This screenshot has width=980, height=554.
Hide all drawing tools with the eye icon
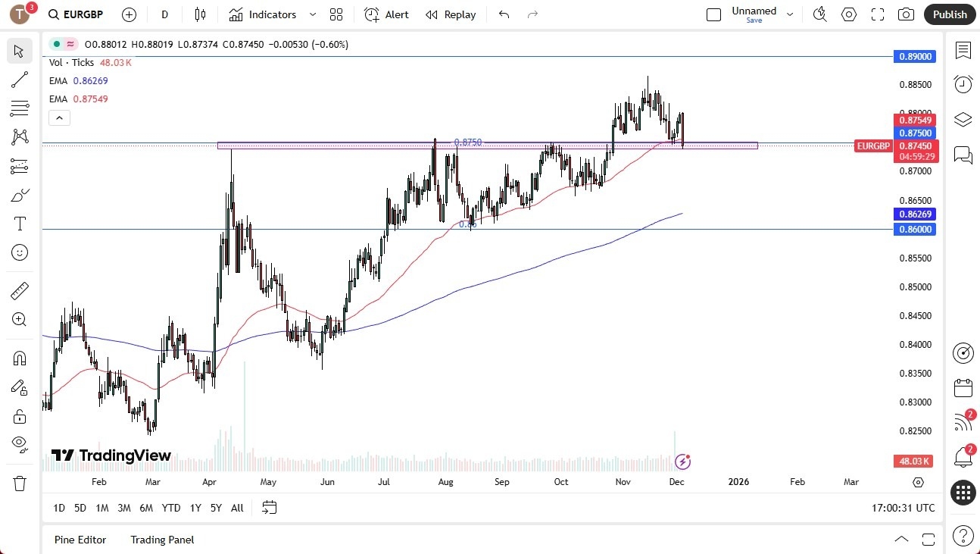(x=19, y=444)
